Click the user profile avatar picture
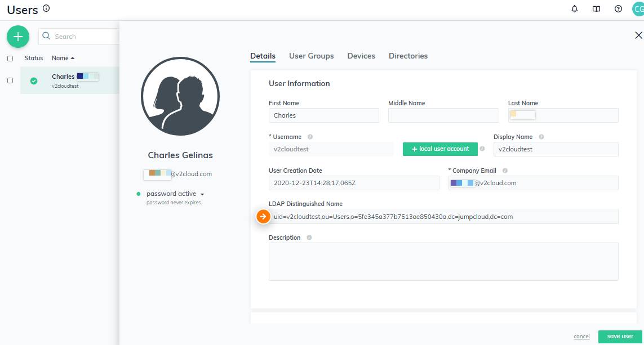644x345 pixels. (180, 96)
